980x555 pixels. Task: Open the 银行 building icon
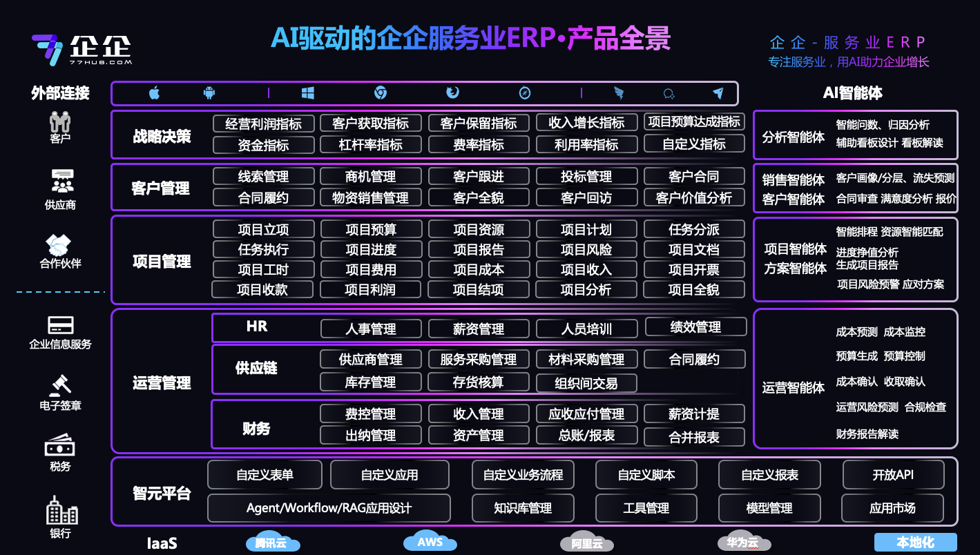(61, 511)
